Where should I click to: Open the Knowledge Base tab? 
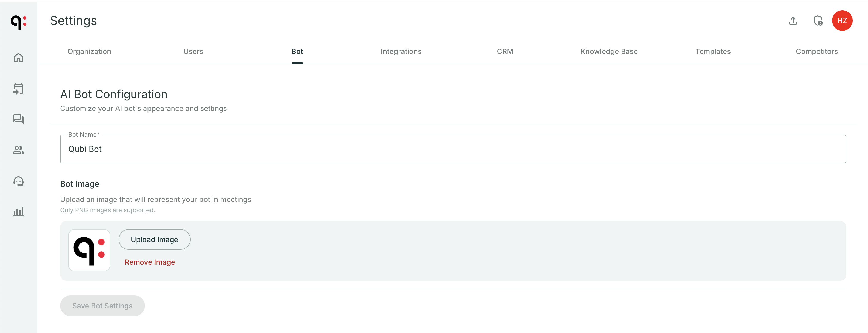pyautogui.click(x=608, y=51)
